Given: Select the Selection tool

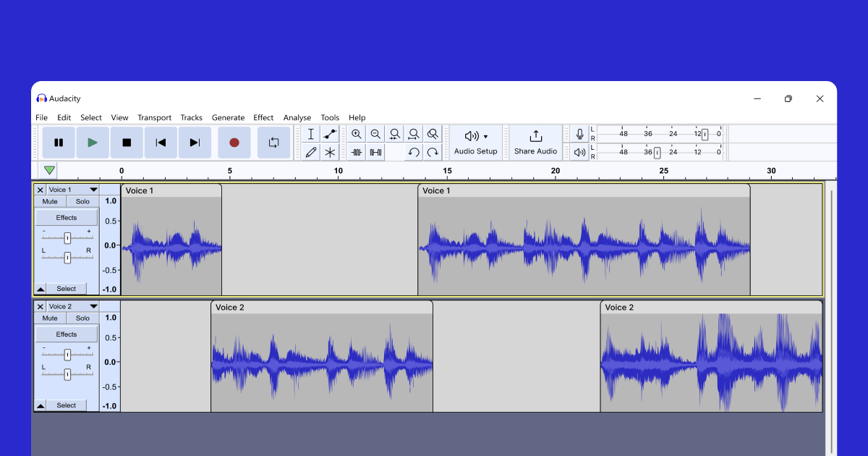Looking at the screenshot, I should [x=311, y=134].
